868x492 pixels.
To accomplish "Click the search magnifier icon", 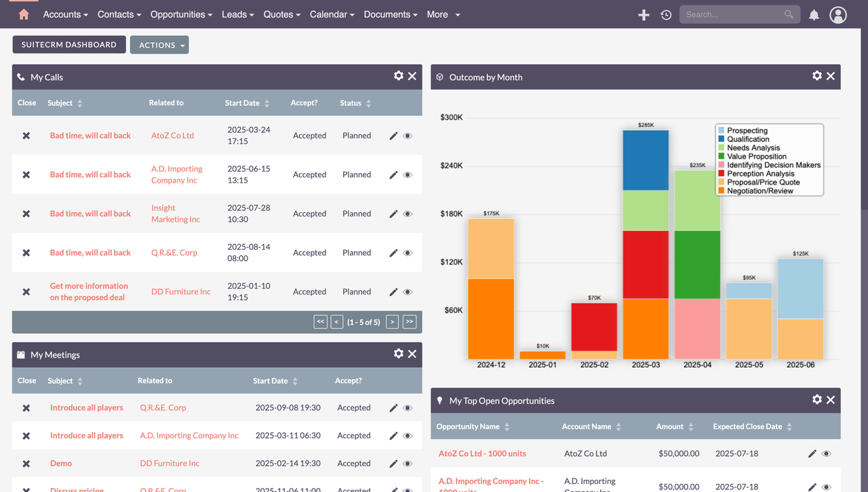I will coord(789,14).
